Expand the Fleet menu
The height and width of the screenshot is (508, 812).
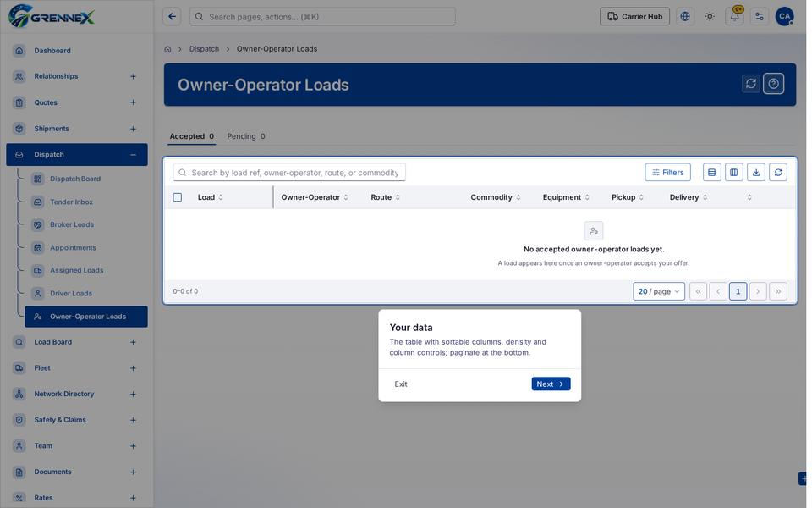point(133,368)
